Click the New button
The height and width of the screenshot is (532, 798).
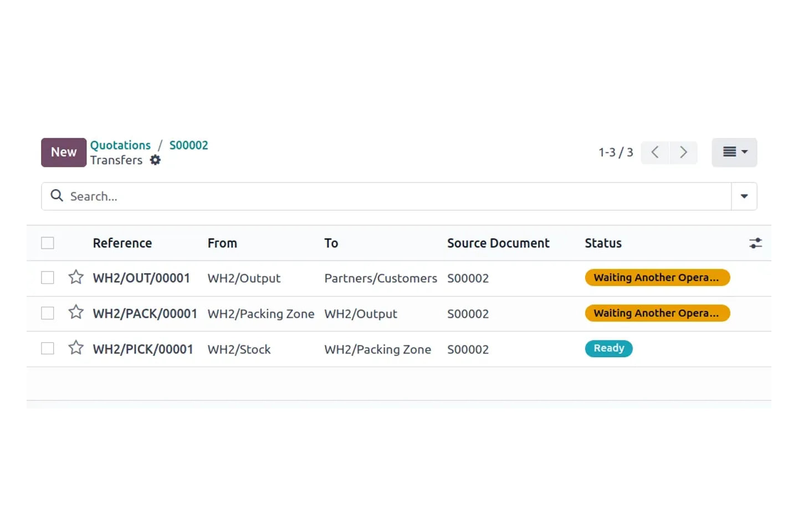[x=64, y=152]
